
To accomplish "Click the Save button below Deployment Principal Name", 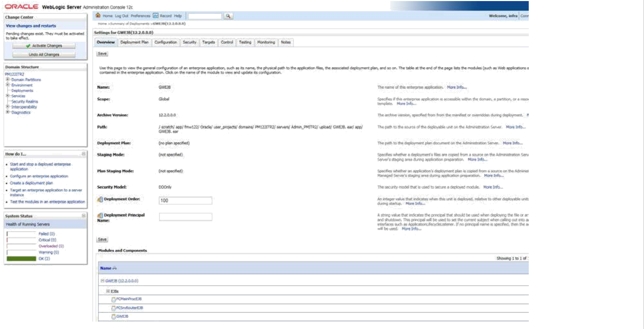I will pos(102,240).
